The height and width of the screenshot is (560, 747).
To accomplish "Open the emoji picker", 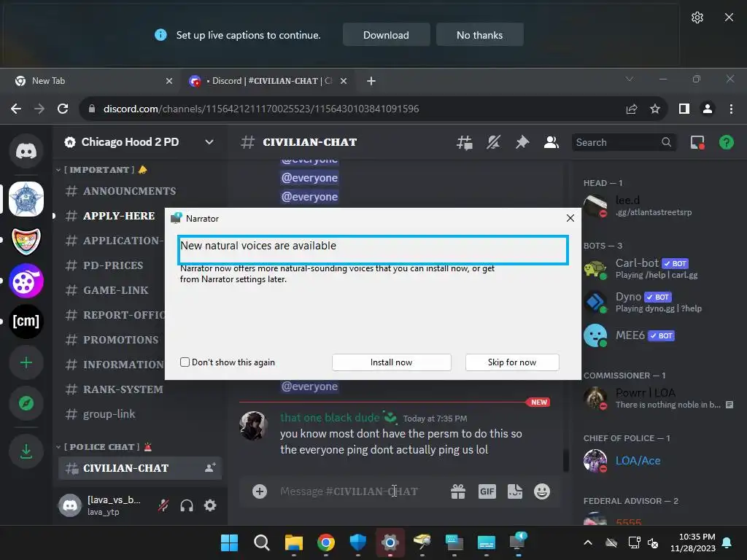I will tap(542, 491).
